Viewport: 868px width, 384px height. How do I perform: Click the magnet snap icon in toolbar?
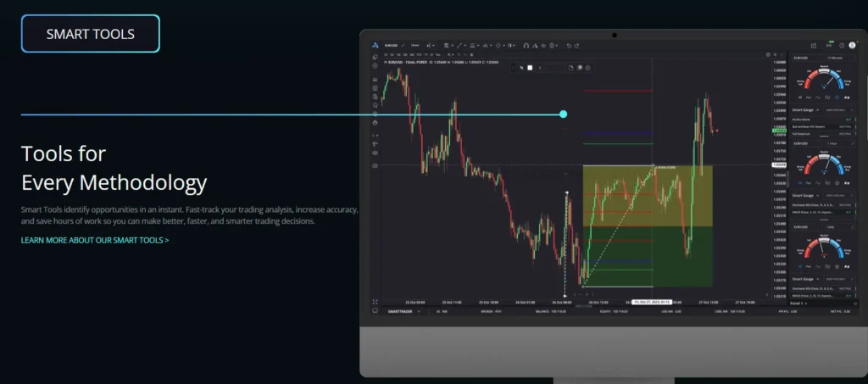[526, 46]
